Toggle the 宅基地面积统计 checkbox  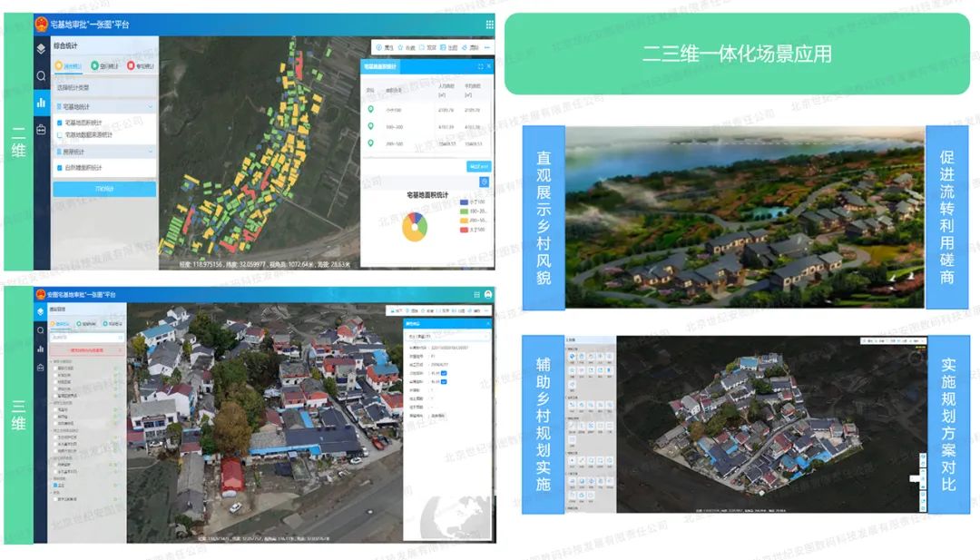[60, 122]
